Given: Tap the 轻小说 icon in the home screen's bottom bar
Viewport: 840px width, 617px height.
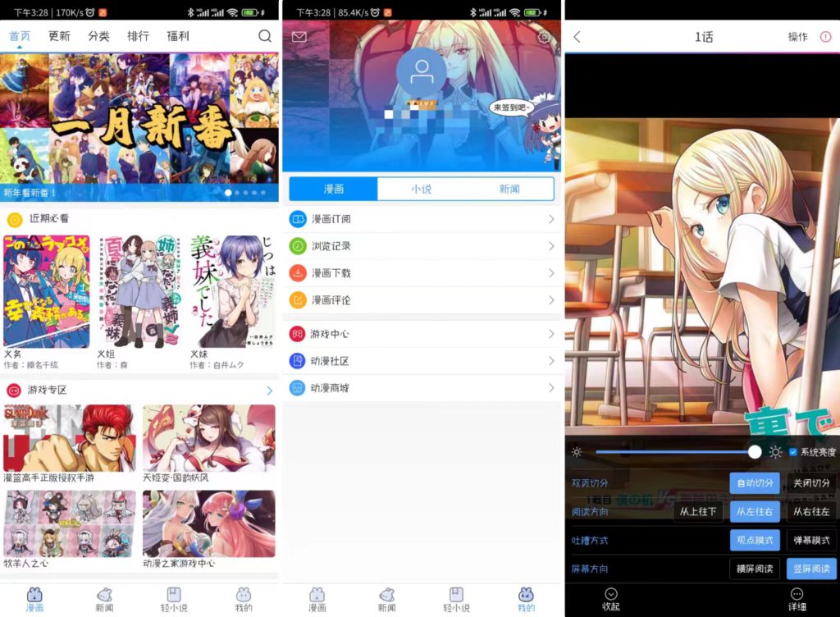Looking at the screenshot, I should [174, 595].
